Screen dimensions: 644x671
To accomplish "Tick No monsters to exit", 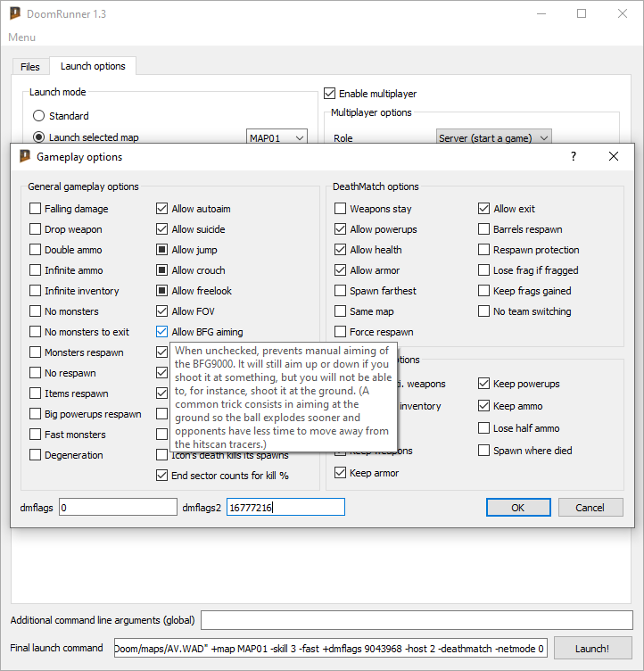I will (x=35, y=332).
